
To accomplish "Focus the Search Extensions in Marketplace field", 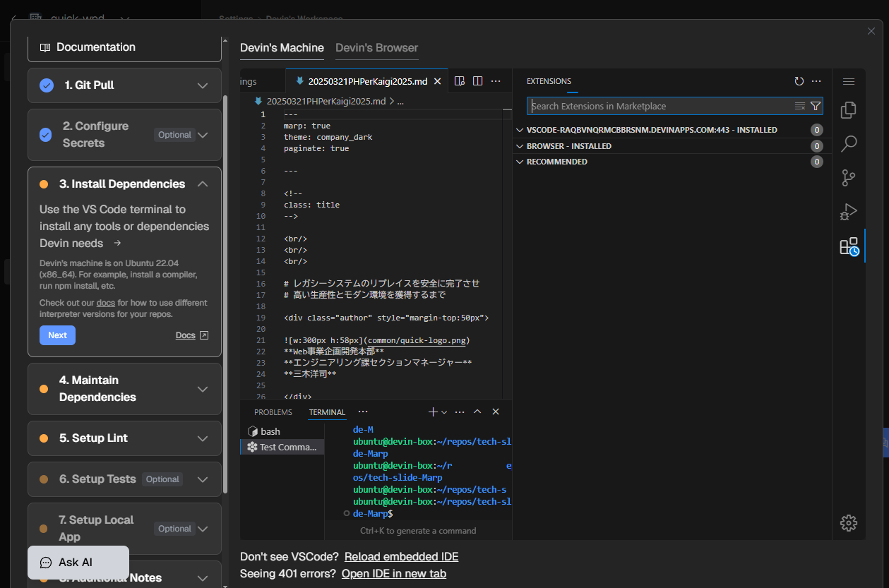I will (660, 106).
